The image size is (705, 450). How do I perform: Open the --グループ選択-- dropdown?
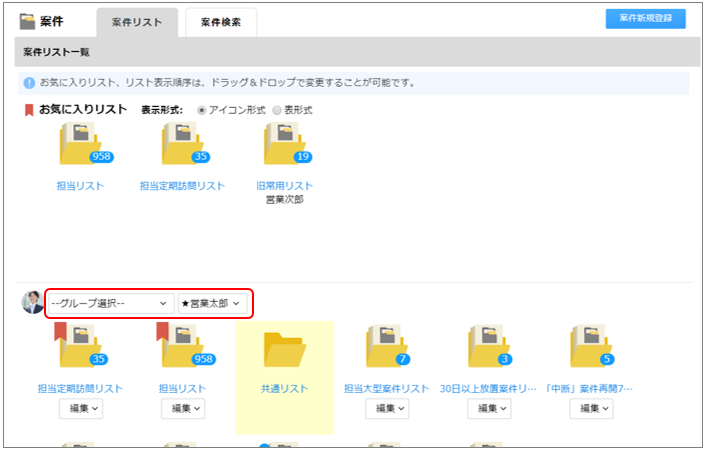coord(111,303)
